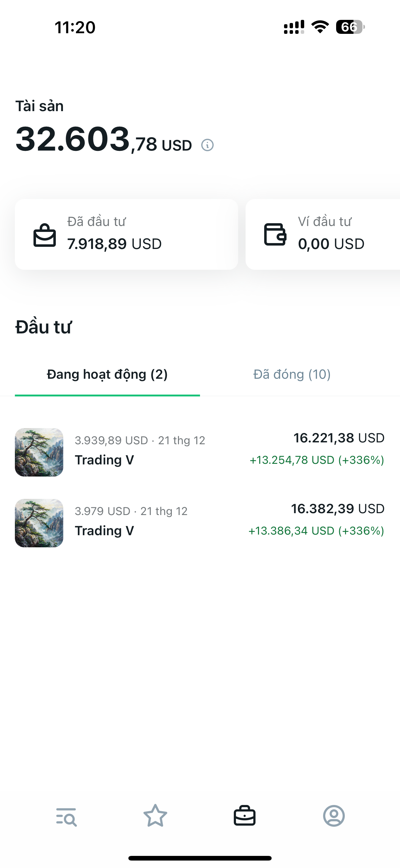Select the portfolio briefcase bottom icon
The image size is (400, 868).
coord(245,816)
